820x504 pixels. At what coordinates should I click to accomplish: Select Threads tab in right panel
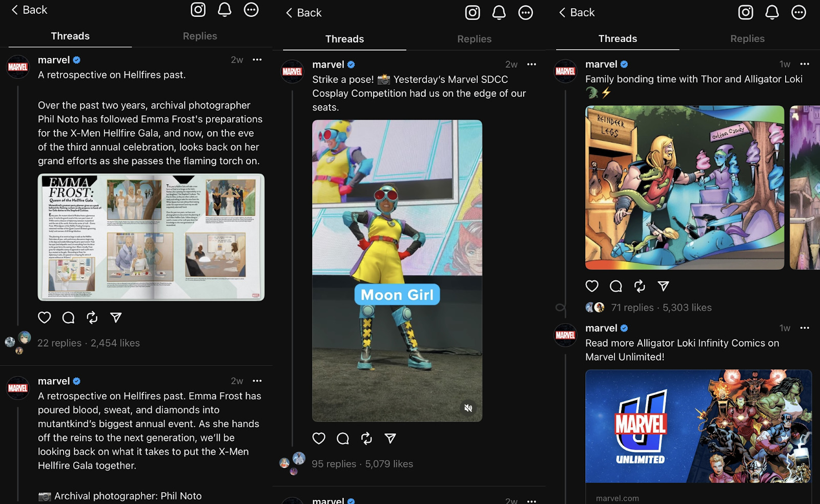618,38
